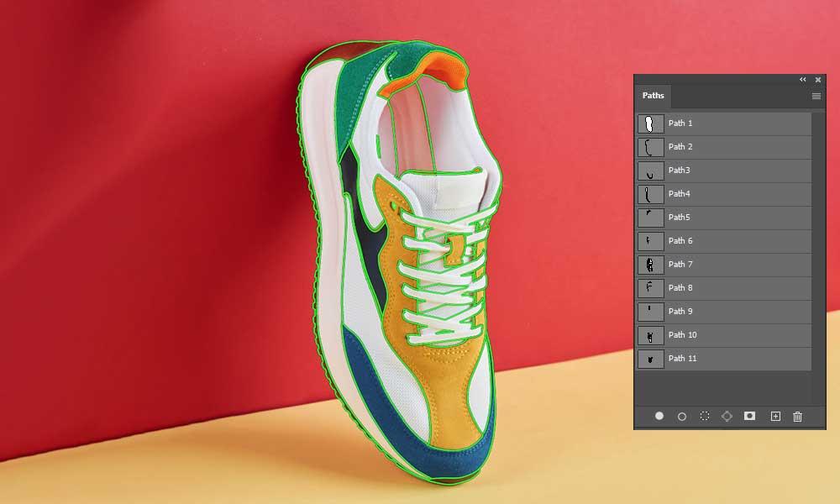Close the Paths panel
This screenshot has width=840, height=504.
pyautogui.click(x=818, y=80)
